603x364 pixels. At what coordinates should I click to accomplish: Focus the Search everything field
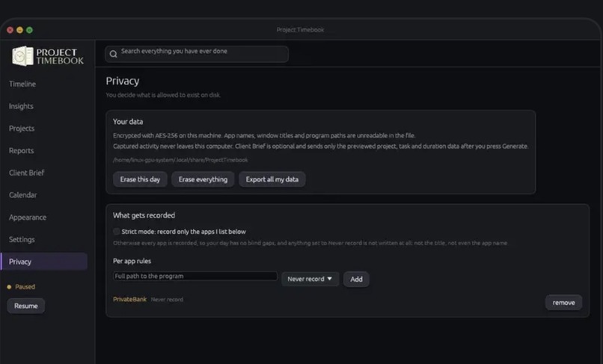pyautogui.click(x=197, y=55)
